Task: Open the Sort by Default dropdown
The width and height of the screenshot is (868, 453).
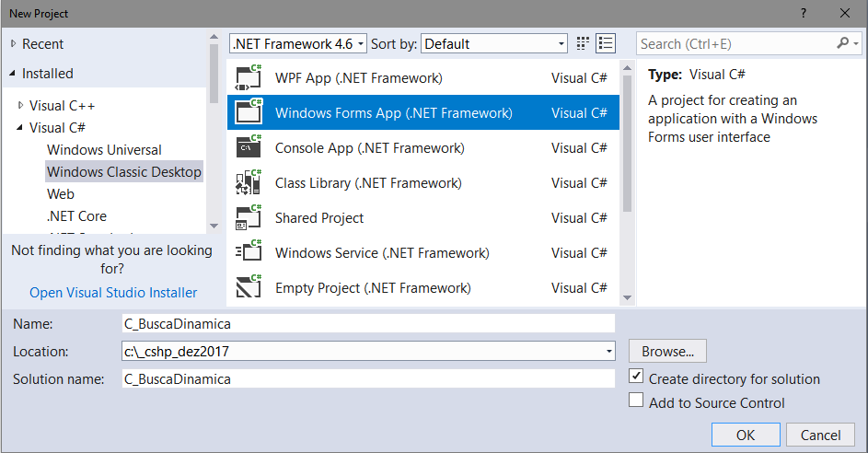Action: tap(494, 44)
